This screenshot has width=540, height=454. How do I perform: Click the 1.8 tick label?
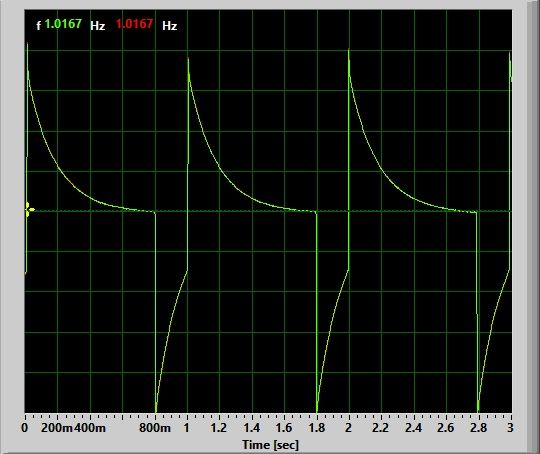point(316,428)
